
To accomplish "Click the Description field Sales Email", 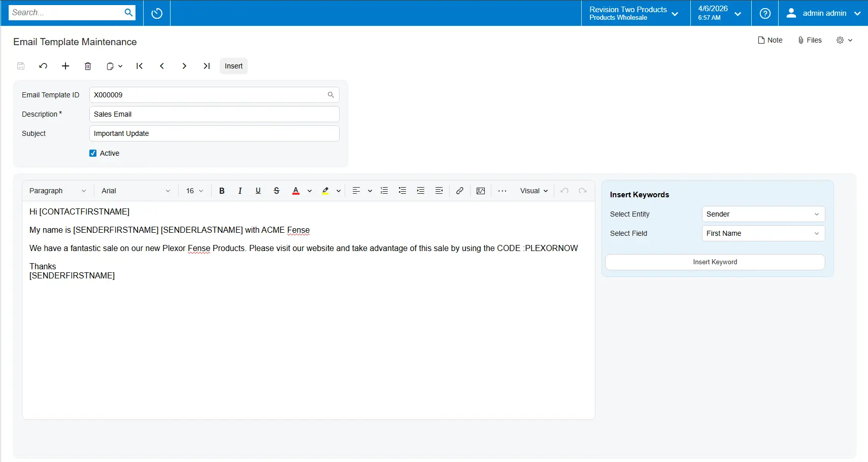I will (214, 114).
